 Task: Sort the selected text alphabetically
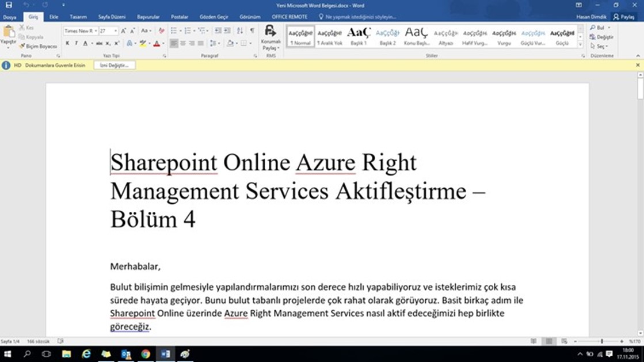coord(240,31)
